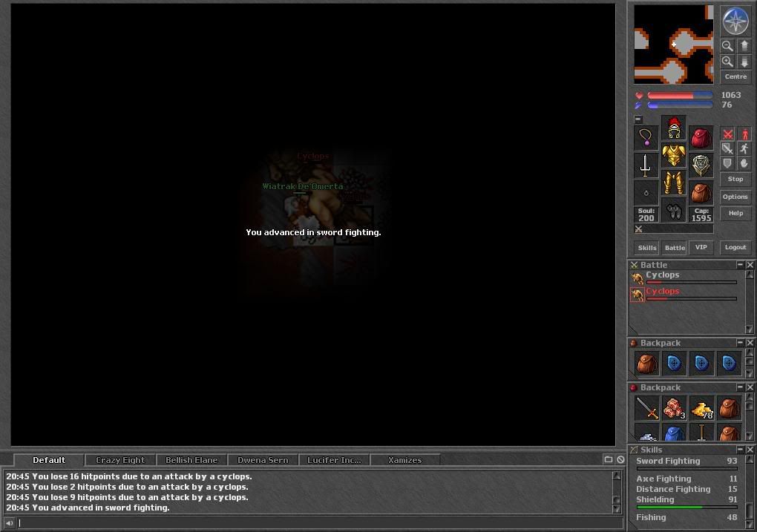Zoom out the minimap
Screen dimensions: 757x532
727,46
